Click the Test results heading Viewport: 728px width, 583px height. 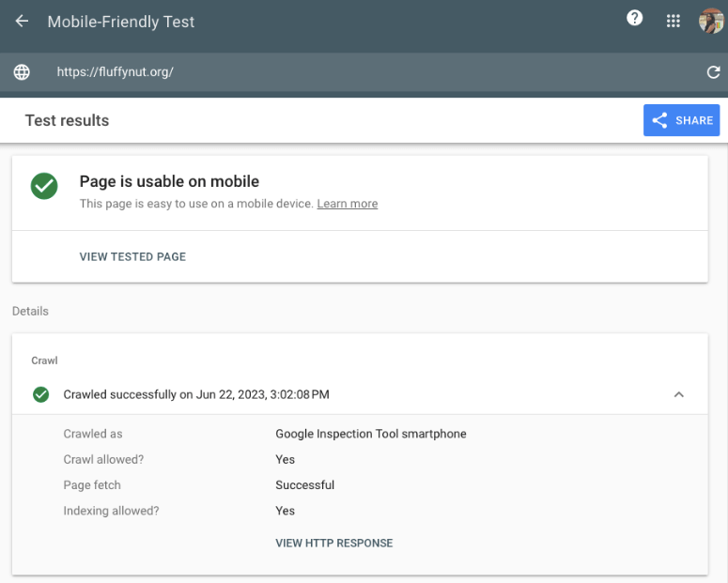pyautogui.click(x=67, y=121)
